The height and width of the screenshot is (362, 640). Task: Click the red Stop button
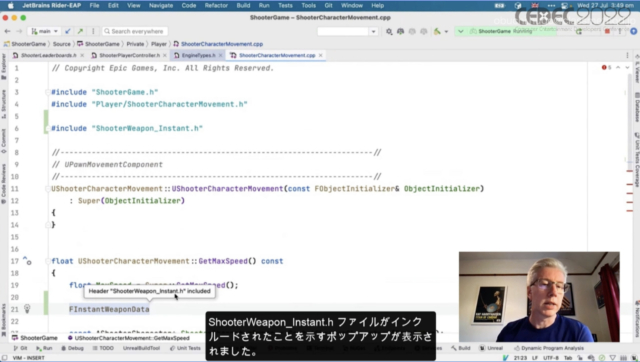tap(607, 31)
